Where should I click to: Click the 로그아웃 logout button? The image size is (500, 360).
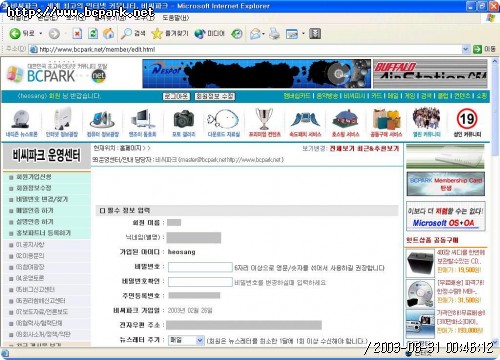point(176,96)
